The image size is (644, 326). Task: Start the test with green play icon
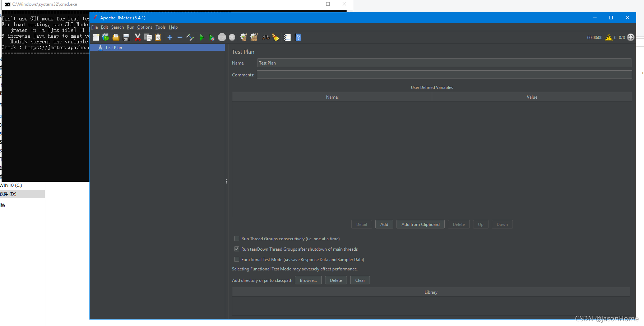pos(201,37)
